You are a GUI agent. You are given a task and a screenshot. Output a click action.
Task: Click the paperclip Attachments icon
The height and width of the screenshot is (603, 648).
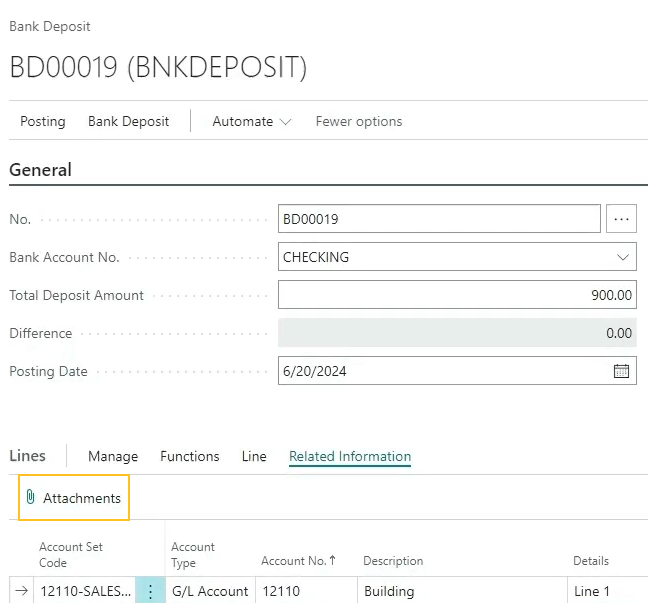pyautogui.click(x=31, y=498)
